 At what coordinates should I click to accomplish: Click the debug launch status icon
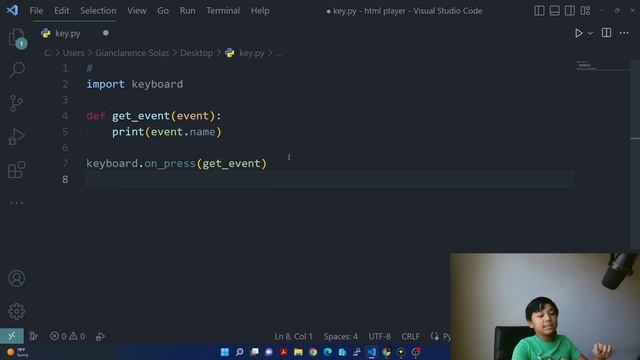click(x=100, y=336)
